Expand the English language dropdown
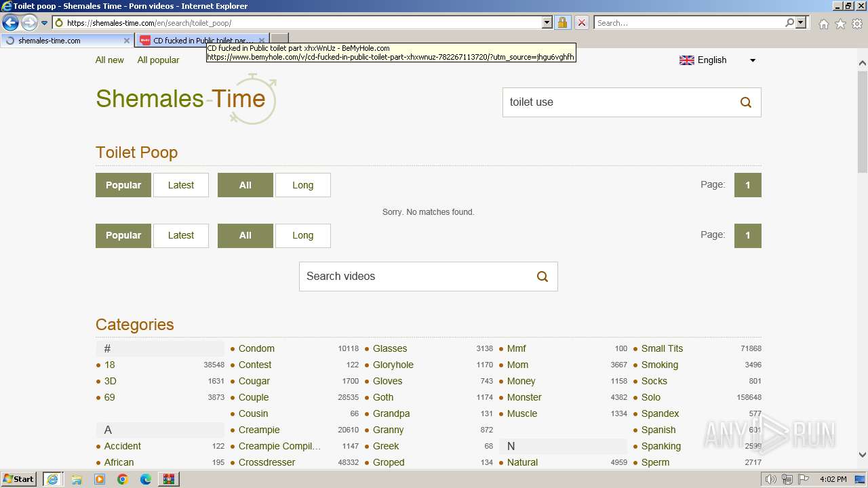This screenshot has width=868, height=488. pyautogui.click(x=752, y=60)
